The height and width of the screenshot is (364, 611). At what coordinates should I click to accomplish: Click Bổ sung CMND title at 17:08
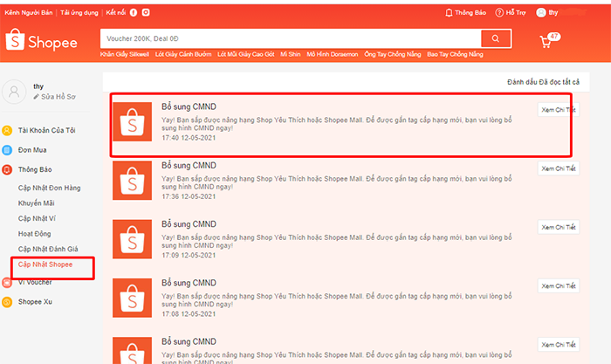tap(189, 283)
